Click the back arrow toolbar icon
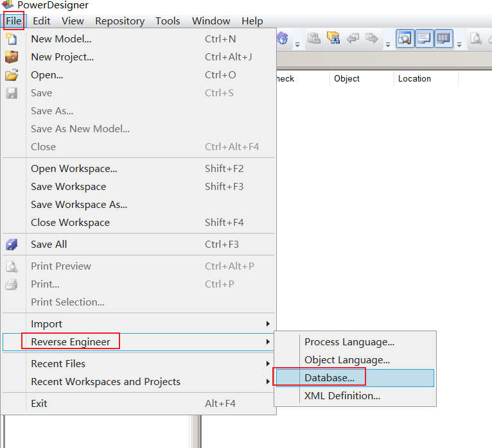Screen dimensions: 492x448 pos(353,39)
